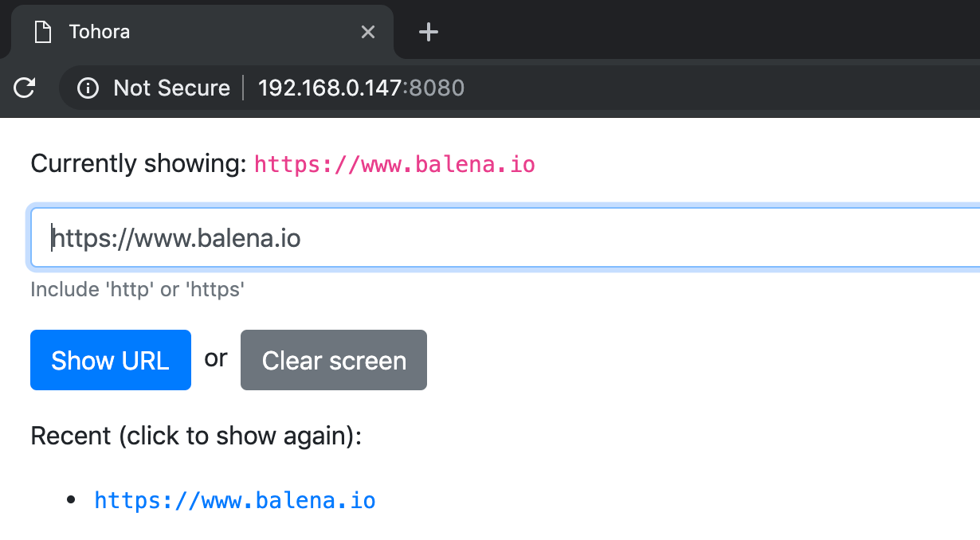
Task: Close the Tohora tab
Action: (x=367, y=32)
